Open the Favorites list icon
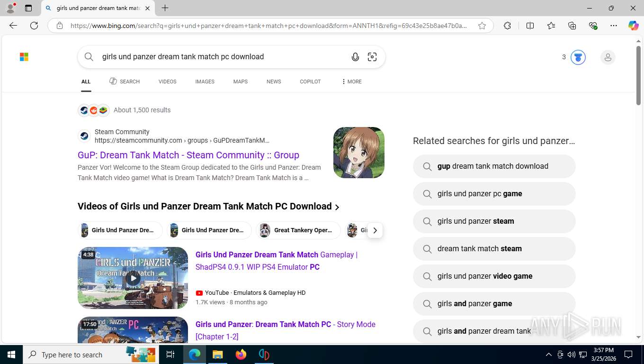Screen dimensions: 644x364 [551, 26]
